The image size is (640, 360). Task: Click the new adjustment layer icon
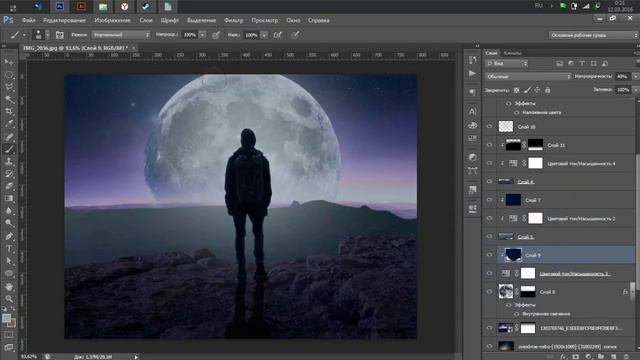[589, 357]
